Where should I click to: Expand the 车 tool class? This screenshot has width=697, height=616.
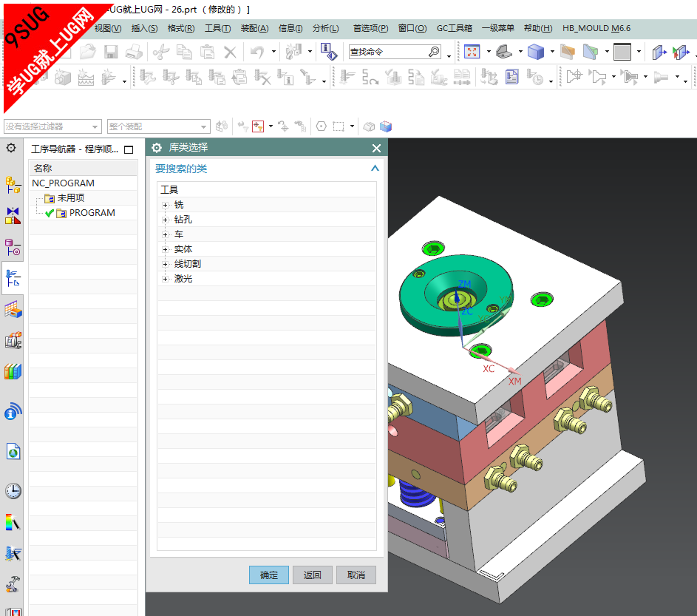[x=165, y=234]
